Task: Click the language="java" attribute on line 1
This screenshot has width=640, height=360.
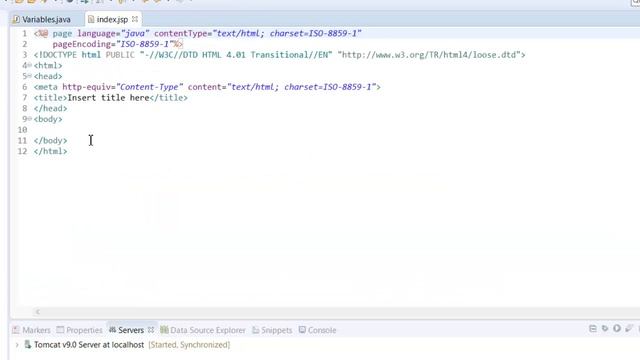Action: pos(113,33)
